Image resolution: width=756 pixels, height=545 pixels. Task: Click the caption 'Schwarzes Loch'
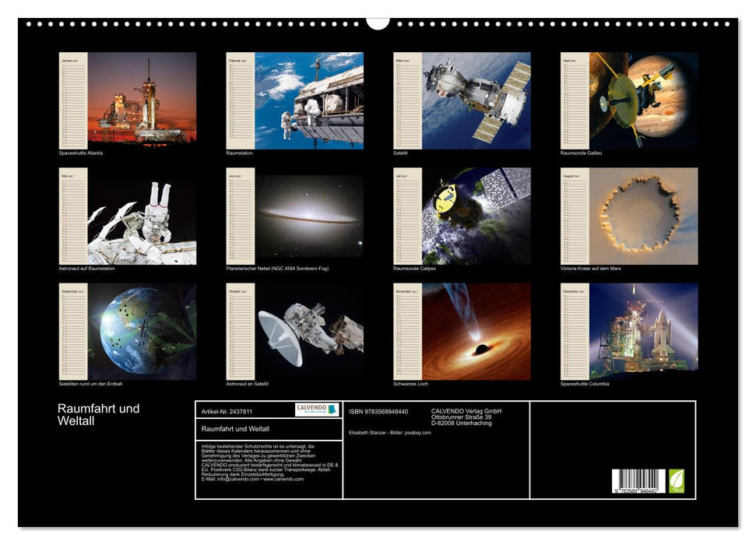(410, 384)
